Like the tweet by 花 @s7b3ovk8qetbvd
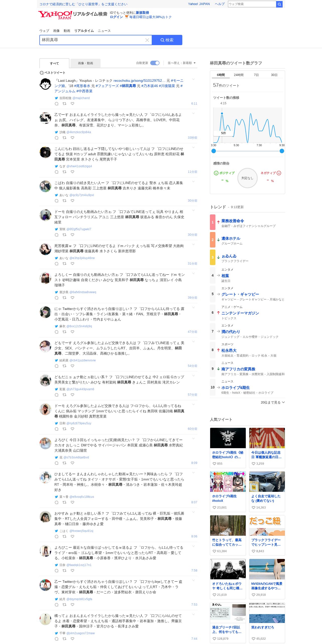This screenshot has width=322, height=644. click(x=72, y=463)
